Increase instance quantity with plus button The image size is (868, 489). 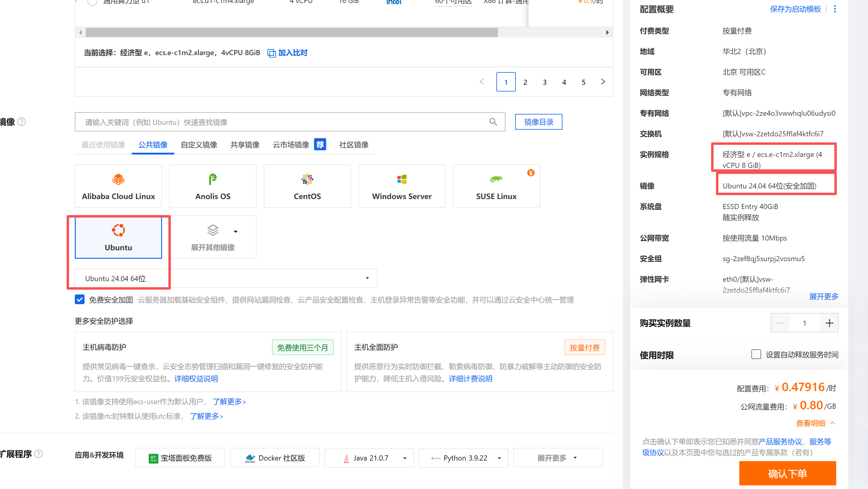pos(829,323)
